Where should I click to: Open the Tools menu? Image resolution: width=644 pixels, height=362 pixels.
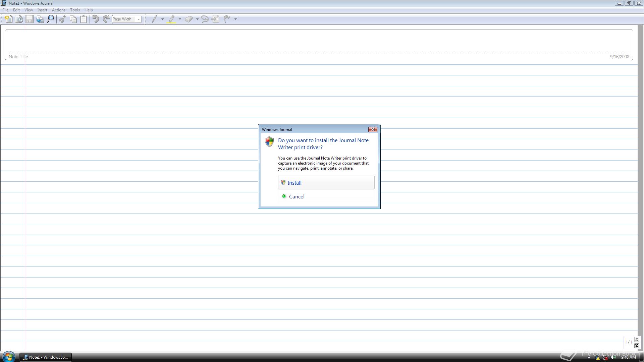click(75, 10)
